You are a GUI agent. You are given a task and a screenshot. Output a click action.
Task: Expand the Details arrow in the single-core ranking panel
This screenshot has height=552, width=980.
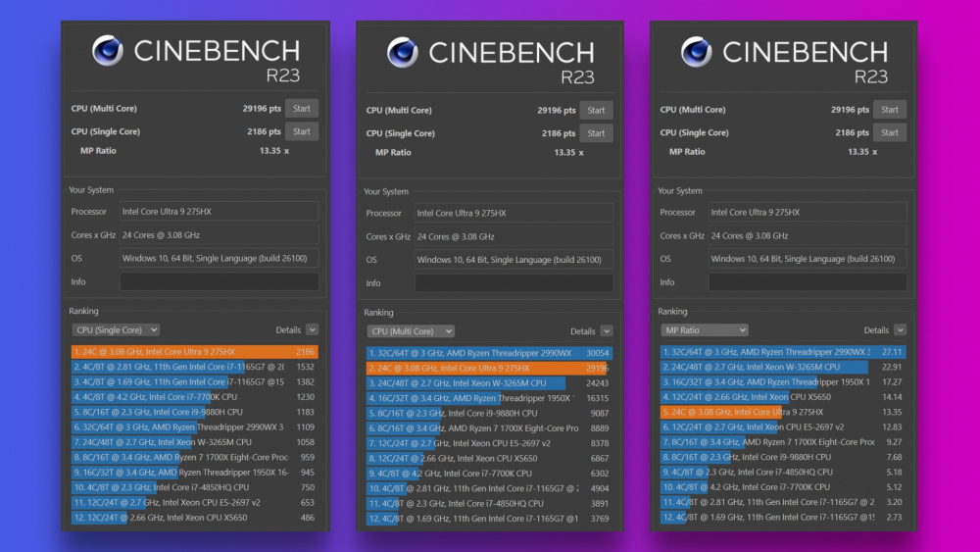click(312, 330)
